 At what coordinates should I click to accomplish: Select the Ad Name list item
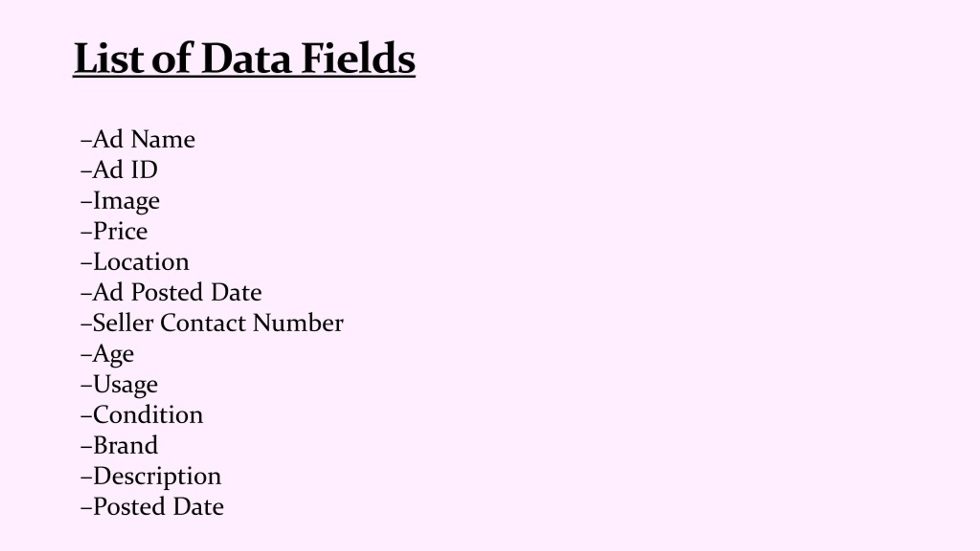coord(138,139)
